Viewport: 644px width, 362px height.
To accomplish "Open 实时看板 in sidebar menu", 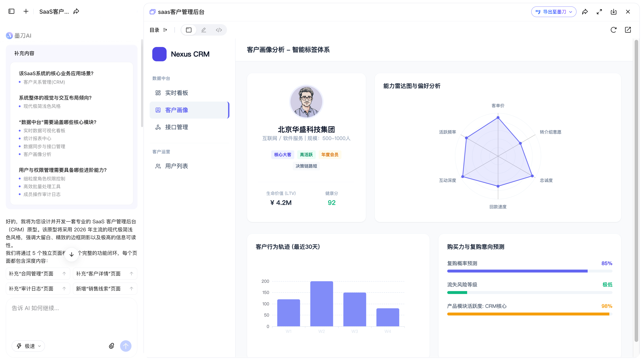I will tap(176, 93).
